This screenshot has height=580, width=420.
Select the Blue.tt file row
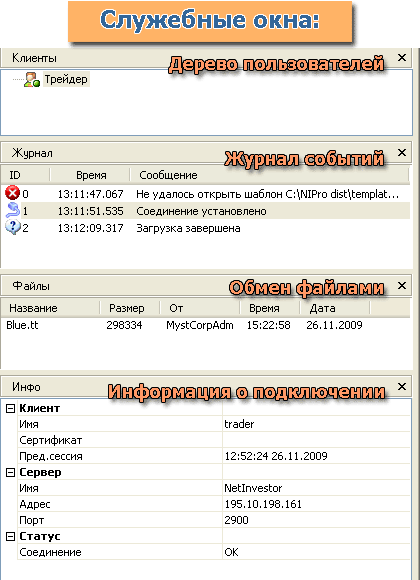coord(205,325)
